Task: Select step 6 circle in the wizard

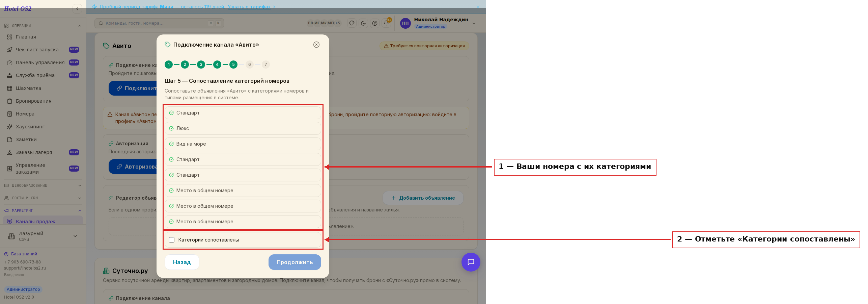Action: click(x=250, y=65)
